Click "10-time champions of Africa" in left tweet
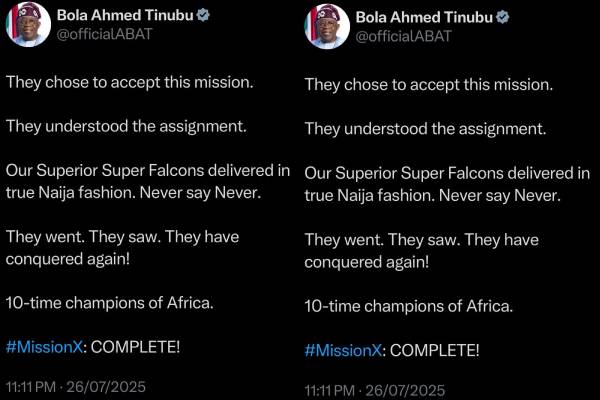This screenshot has height=400, width=600. [x=100, y=303]
